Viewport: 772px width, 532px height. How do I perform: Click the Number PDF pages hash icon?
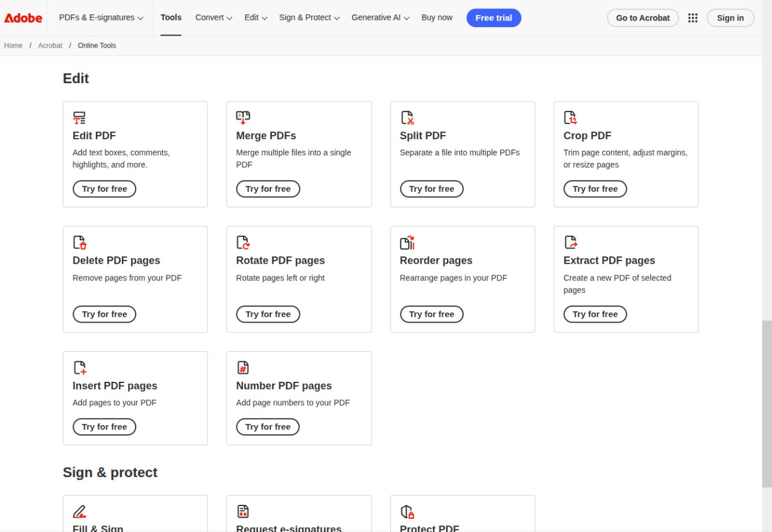pyautogui.click(x=243, y=367)
